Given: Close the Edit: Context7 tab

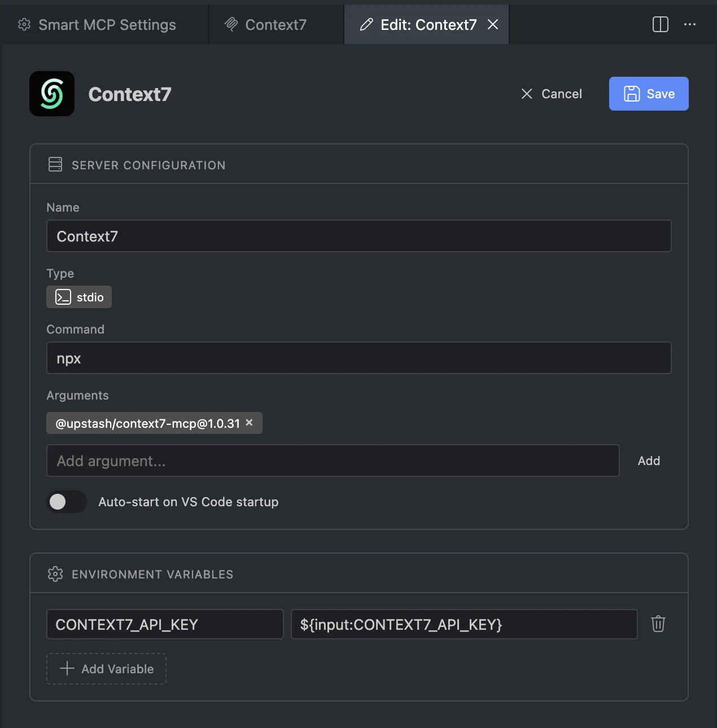Looking at the screenshot, I should (x=493, y=24).
